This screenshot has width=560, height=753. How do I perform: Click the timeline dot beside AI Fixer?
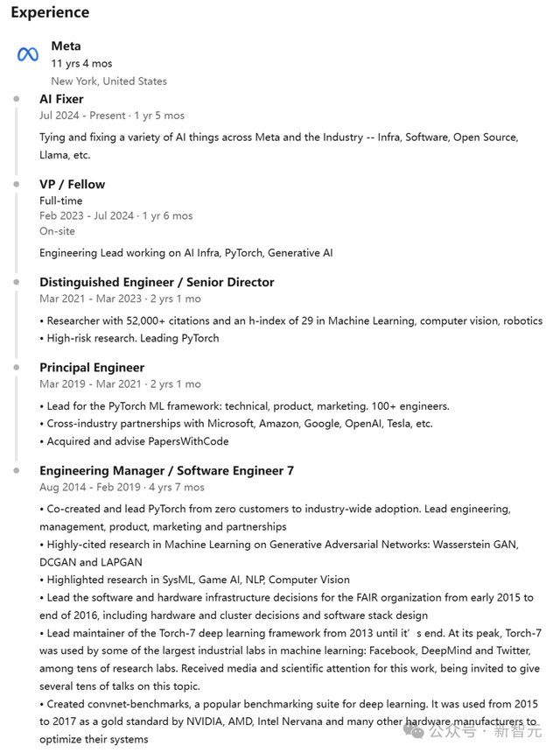tap(17, 99)
